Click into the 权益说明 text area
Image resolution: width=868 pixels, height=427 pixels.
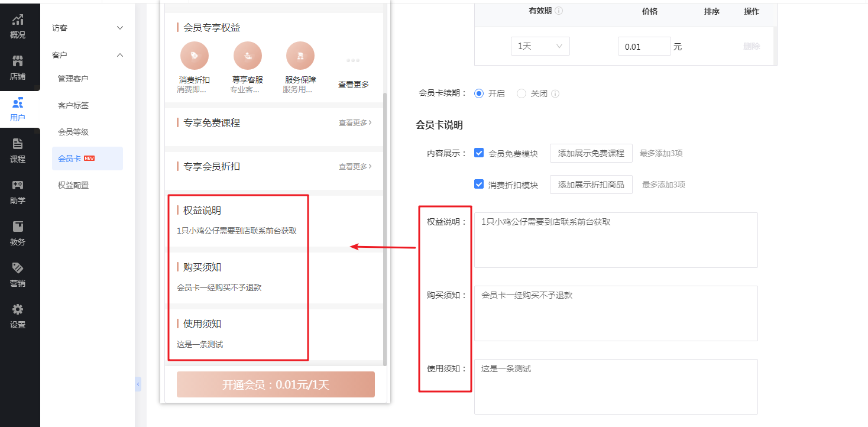616,240
